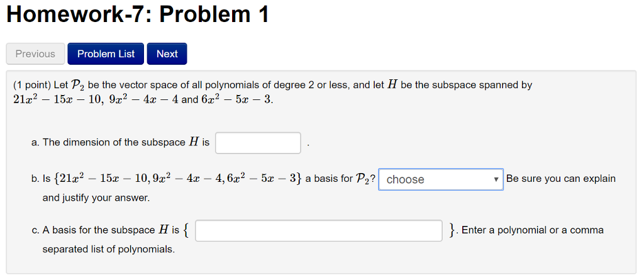Click the period after the dimension box
The width and height of the screenshot is (644, 280).
click(308, 143)
